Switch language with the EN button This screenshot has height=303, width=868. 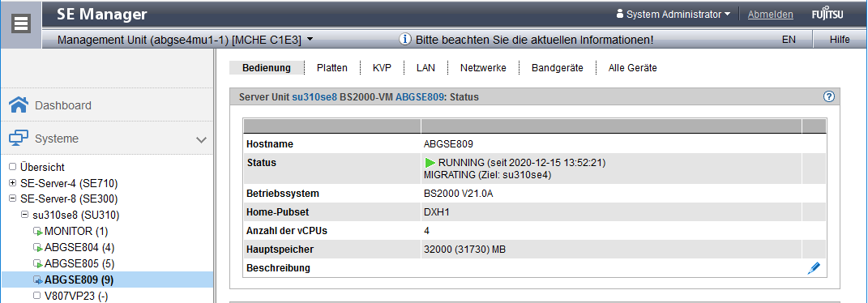point(789,39)
